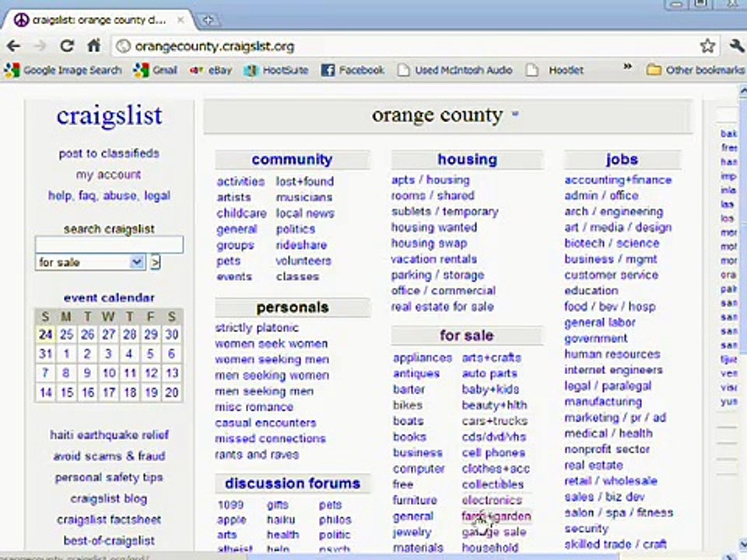Image resolution: width=747 pixels, height=560 pixels.
Task: Open furniture in for sale
Action: pos(415,500)
